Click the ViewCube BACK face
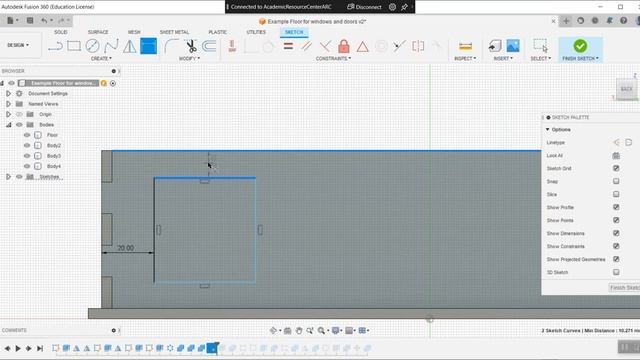 pos(626,89)
